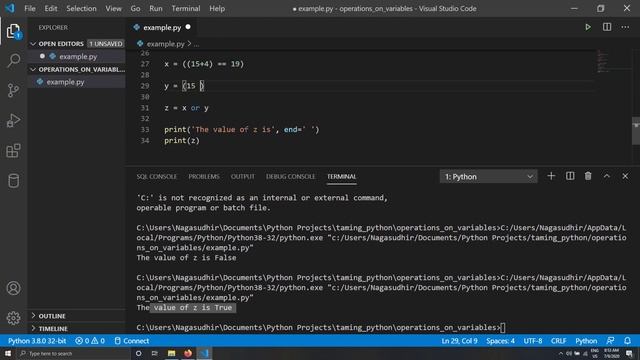This screenshot has width=640, height=360.
Task: Switch to the Output tab
Action: click(242, 176)
